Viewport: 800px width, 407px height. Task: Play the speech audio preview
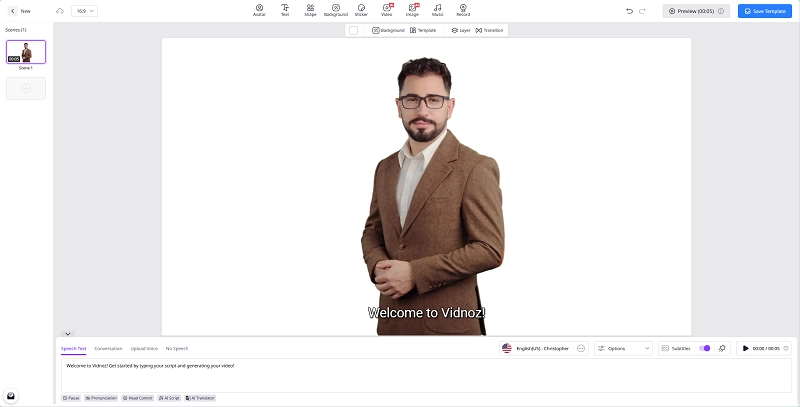click(745, 348)
